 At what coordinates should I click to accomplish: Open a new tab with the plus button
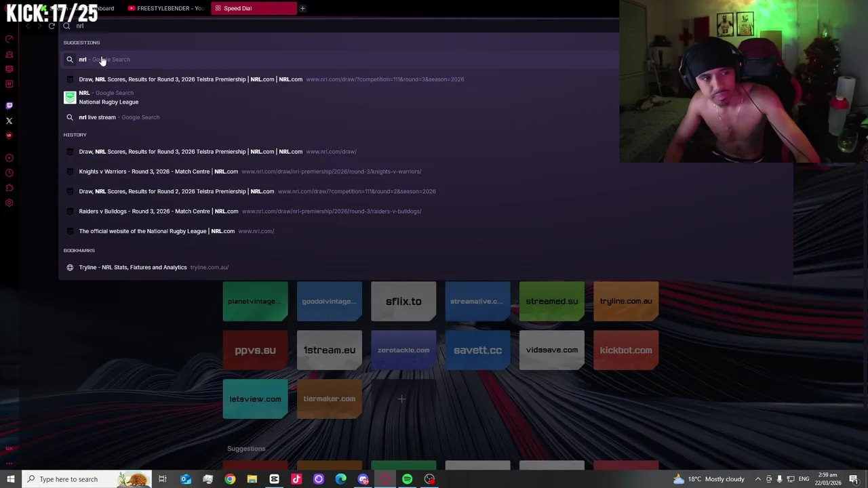(302, 8)
